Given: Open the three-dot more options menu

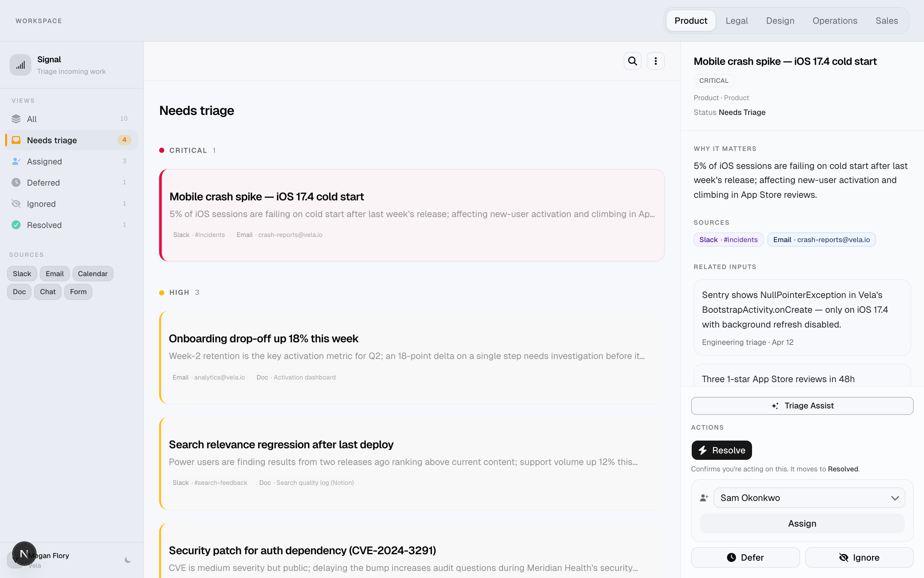Looking at the screenshot, I should point(655,61).
